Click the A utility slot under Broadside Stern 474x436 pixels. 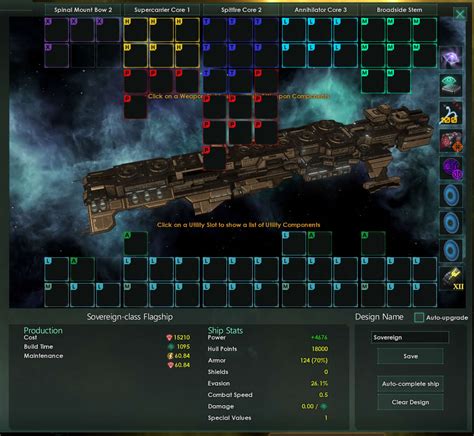point(373,244)
